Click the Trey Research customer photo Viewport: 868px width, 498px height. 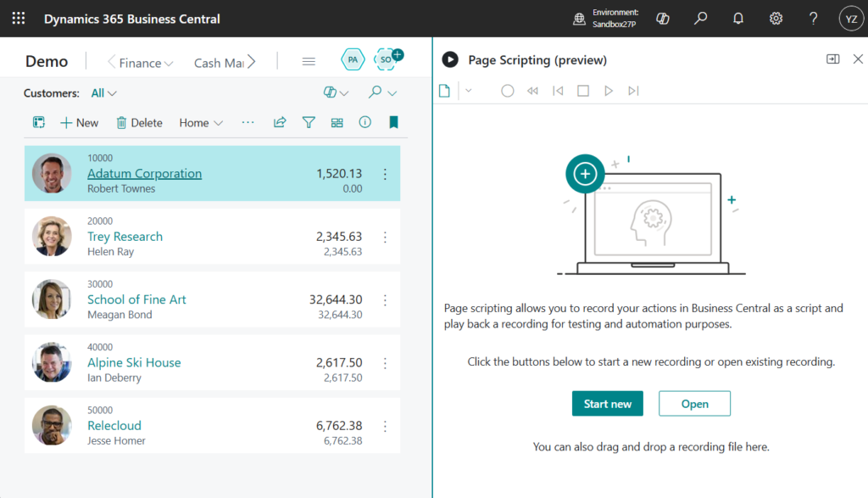pyautogui.click(x=52, y=237)
